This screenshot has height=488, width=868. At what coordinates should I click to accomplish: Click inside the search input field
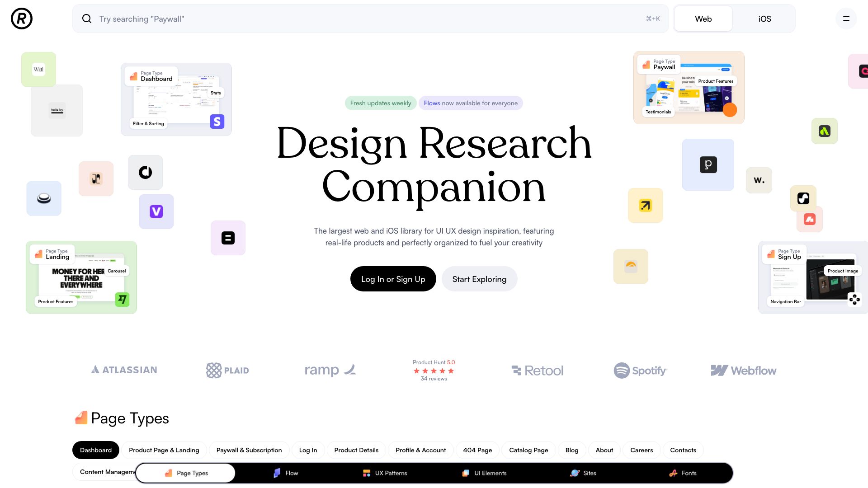coord(271,19)
